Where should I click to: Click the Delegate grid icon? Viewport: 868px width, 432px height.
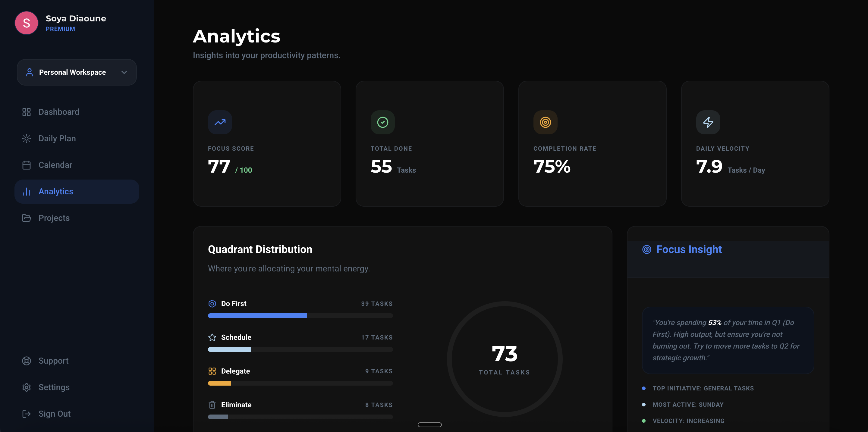pos(212,371)
